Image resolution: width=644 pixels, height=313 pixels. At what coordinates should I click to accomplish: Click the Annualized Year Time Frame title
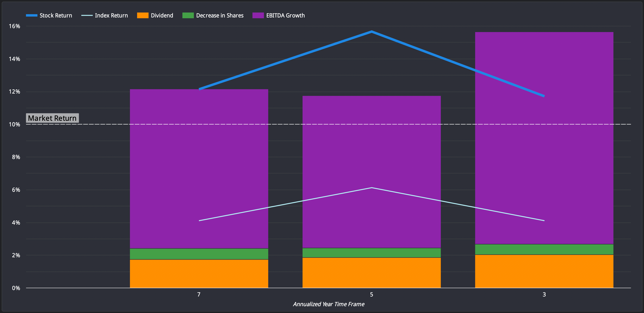click(x=328, y=304)
